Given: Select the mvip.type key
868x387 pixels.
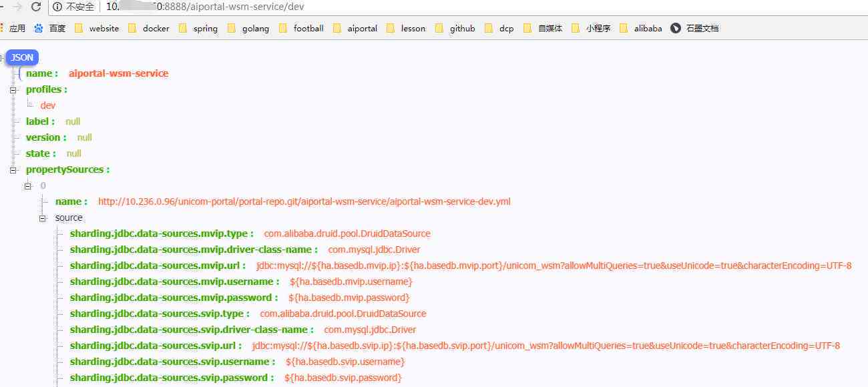Looking at the screenshot, I should pyautogui.click(x=162, y=234).
